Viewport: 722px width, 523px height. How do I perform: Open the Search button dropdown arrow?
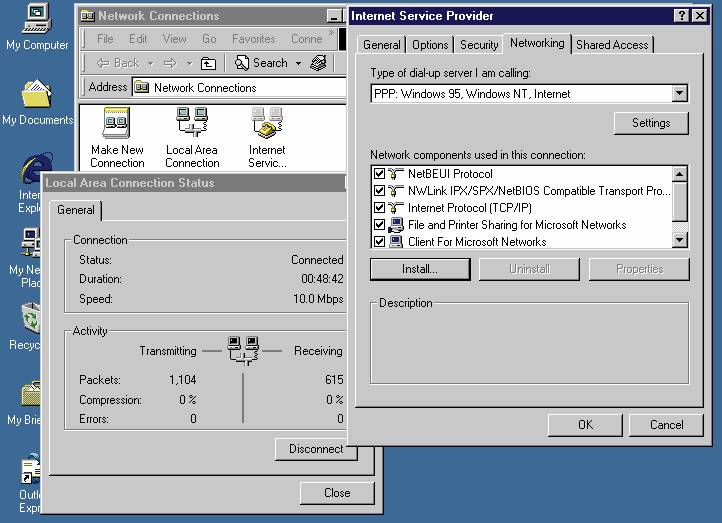tap(298, 63)
